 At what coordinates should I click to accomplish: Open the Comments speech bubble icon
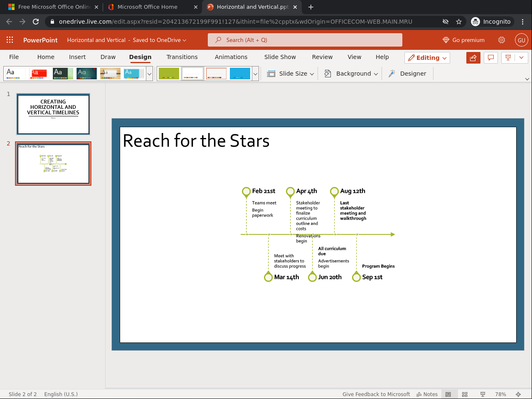coord(491,58)
